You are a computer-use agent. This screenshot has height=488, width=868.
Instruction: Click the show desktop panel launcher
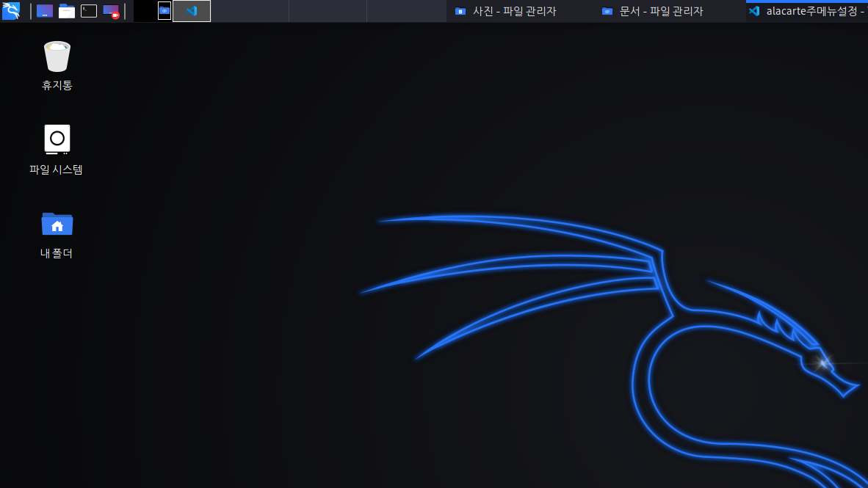44,11
